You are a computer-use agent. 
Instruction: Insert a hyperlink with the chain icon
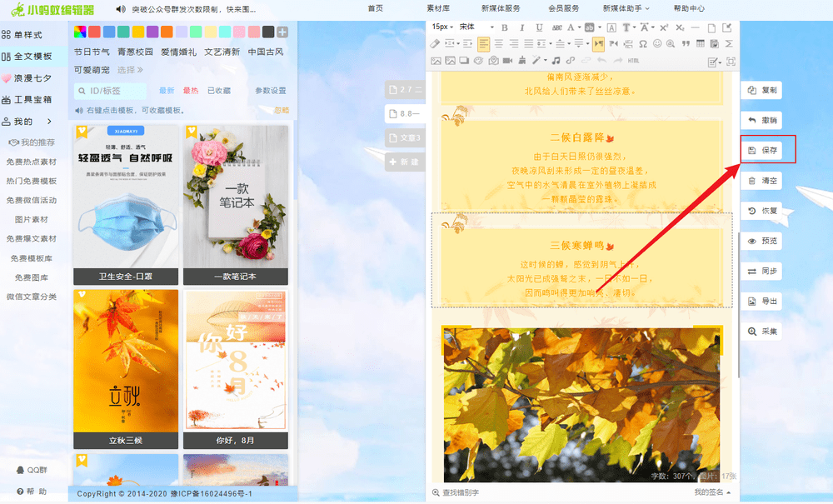click(x=571, y=61)
